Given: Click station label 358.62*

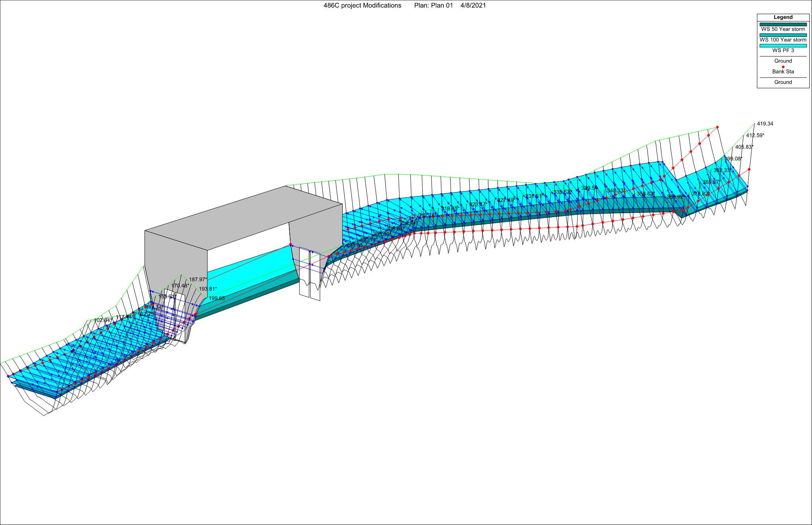Looking at the screenshot, I should pyautogui.click(x=646, y=194).
